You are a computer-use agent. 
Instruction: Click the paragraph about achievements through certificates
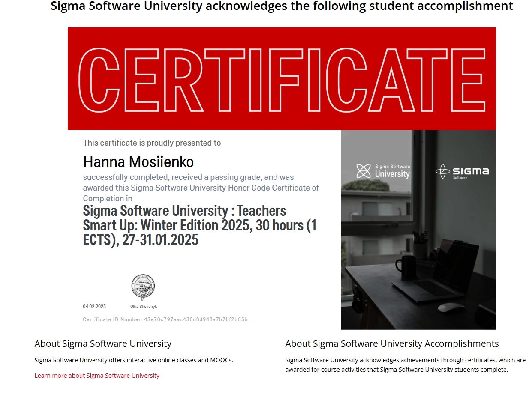(405, 365)
